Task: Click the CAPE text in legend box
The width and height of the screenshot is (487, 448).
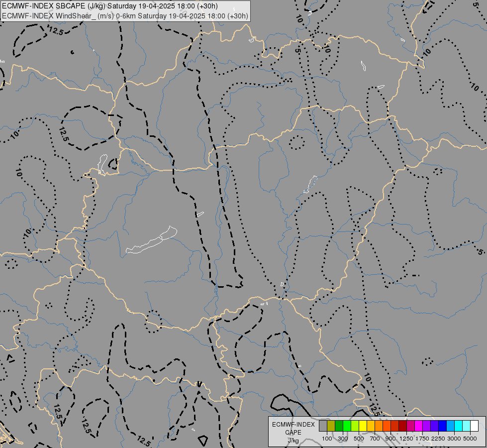Action: click(293, 433)
